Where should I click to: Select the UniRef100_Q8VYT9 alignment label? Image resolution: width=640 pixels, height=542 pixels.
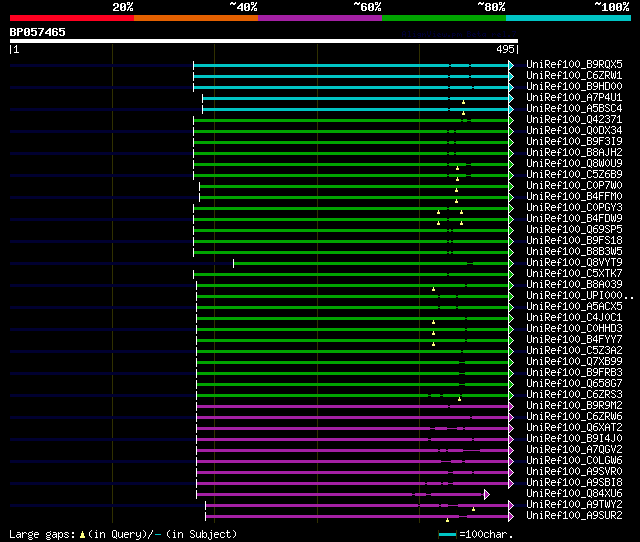pyautogui.click(x=574, y=262)
